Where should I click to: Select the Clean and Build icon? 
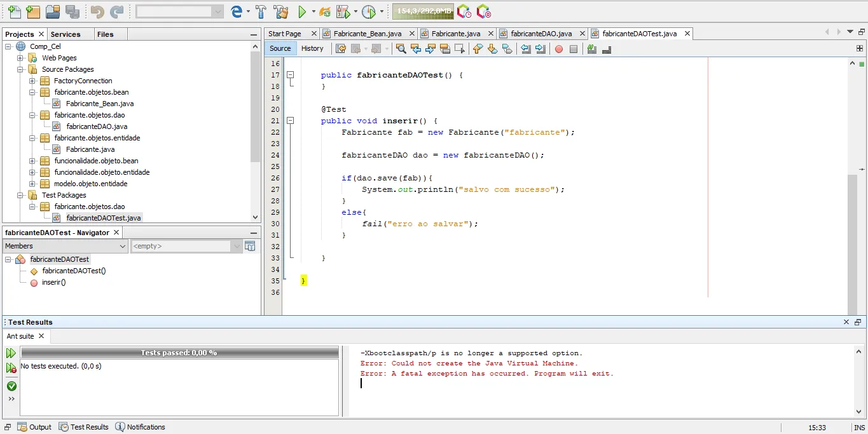(282, 11)
